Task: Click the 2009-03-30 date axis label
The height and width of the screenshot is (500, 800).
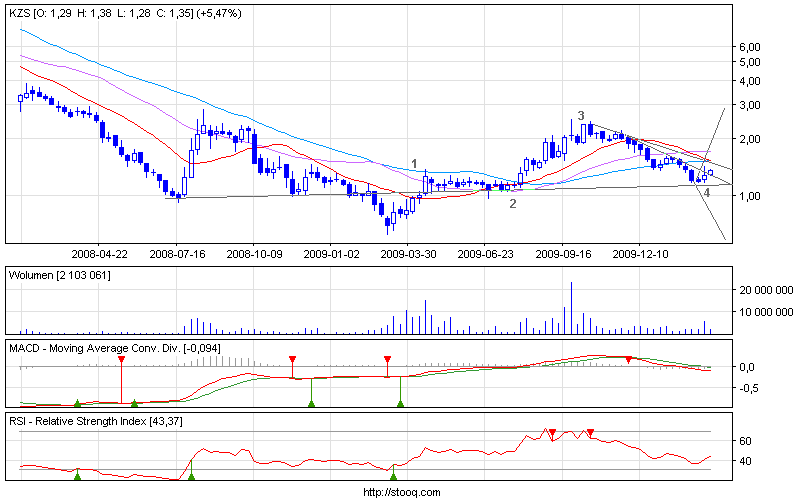Action: 408,254
